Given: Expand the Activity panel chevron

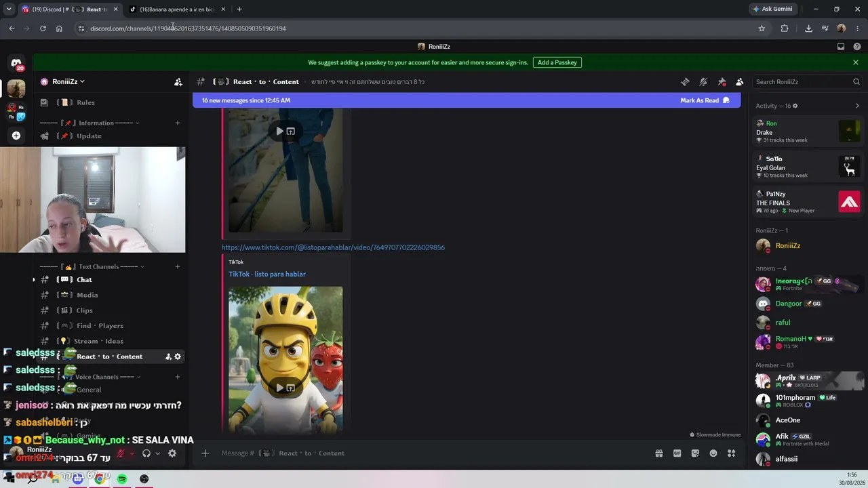Looking at the screenshot, I should click(857, 106).
